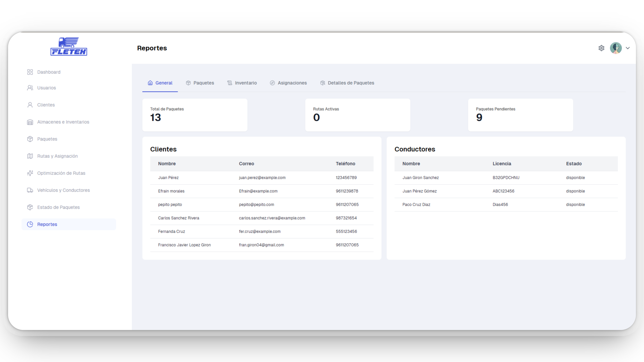Click phone number 987321654
644x362 pixels.
(346, 218)
